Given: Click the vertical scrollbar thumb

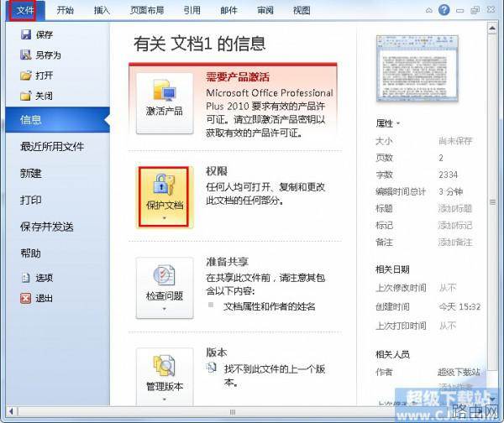Looking at the screenshot, I should tap(492, 201).
